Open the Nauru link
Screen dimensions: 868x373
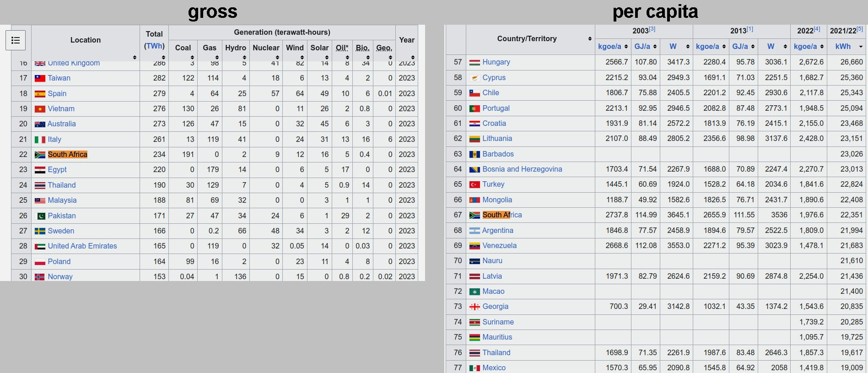click(x=492, y=261)
